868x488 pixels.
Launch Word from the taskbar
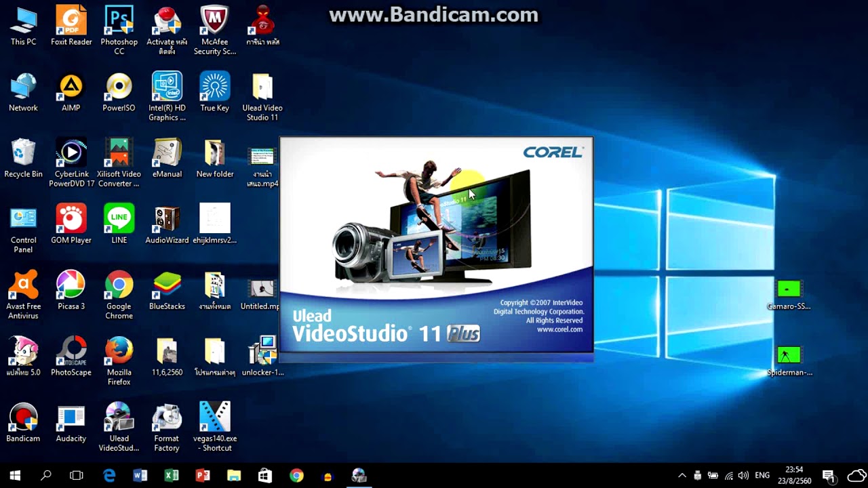(140, 476)
